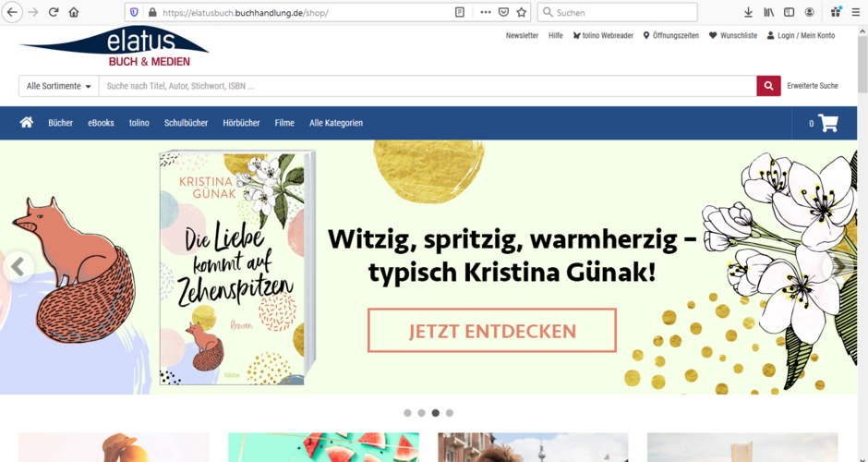The width and height of the screenshot is (868, 462).
Task: Bookmark this page with the star icon
Action: pos(521,12)
